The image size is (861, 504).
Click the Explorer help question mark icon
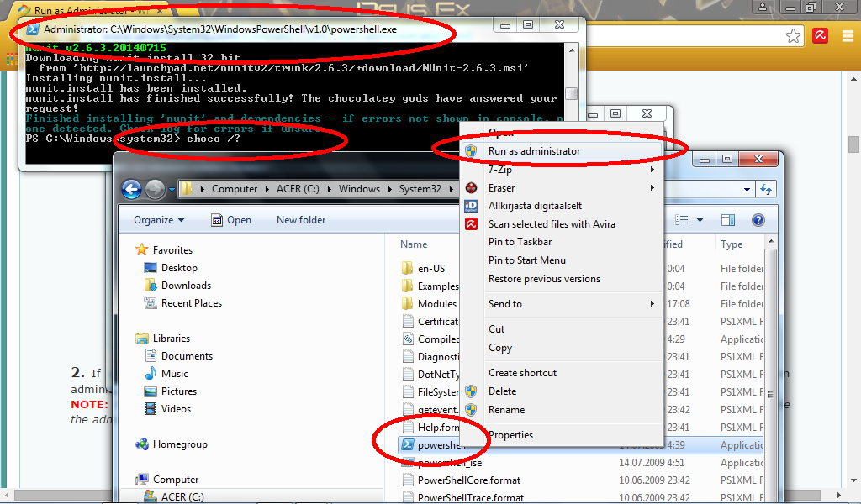758,220
